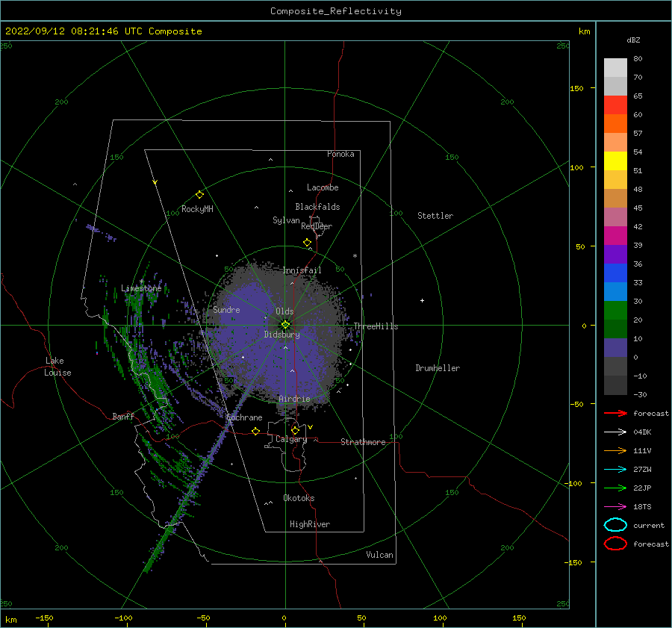The image size is (672, 628).
Task: Click the green 22JP arrow in legend
Action: pos(616,488)
